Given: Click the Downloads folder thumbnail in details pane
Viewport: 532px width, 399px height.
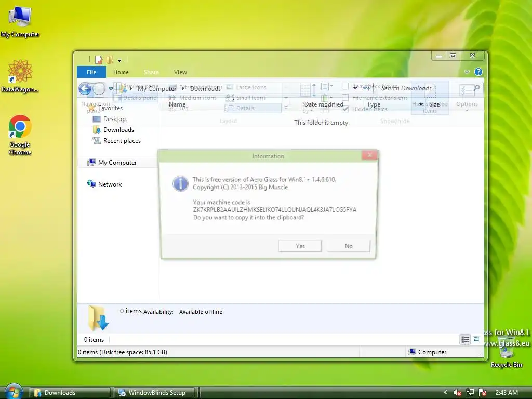Looking at the screenshot, I should click(98, 318).
